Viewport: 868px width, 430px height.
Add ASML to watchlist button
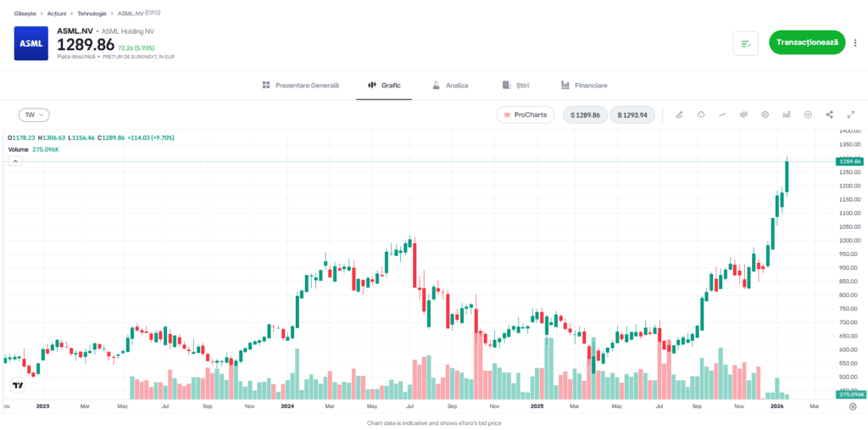pos(746,42)
